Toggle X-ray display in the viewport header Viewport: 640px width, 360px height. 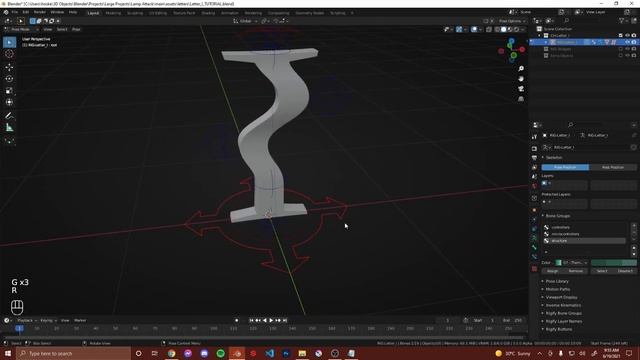click(489, 29)
